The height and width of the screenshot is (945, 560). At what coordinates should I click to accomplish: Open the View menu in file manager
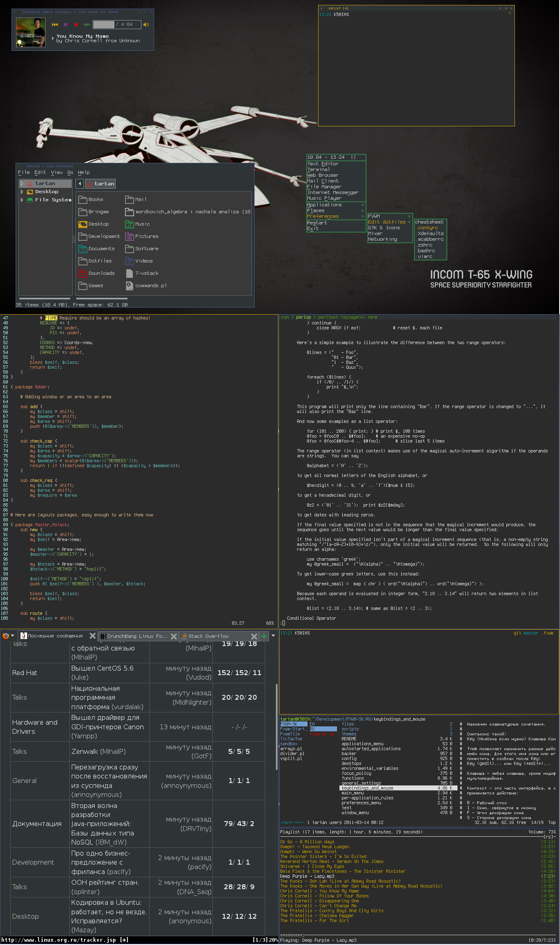(57, 173)
